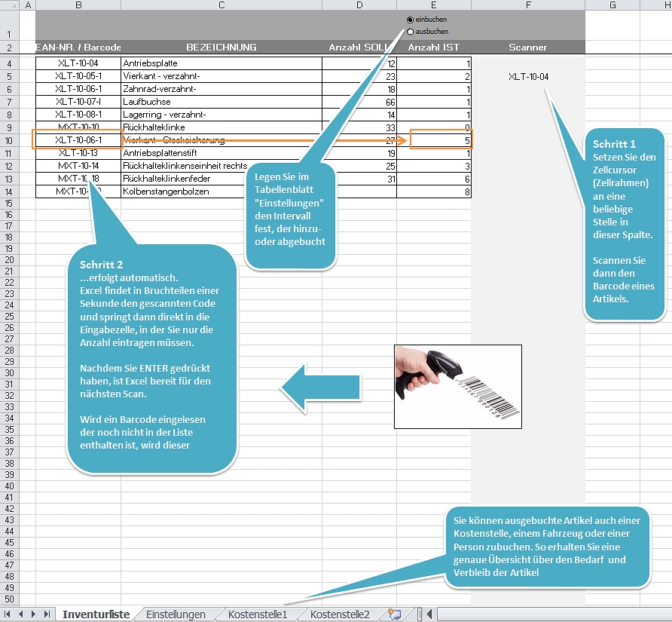Select the 'ausbuchen' radio button
The image size is (672, 622).
click(x=410, y=32)
